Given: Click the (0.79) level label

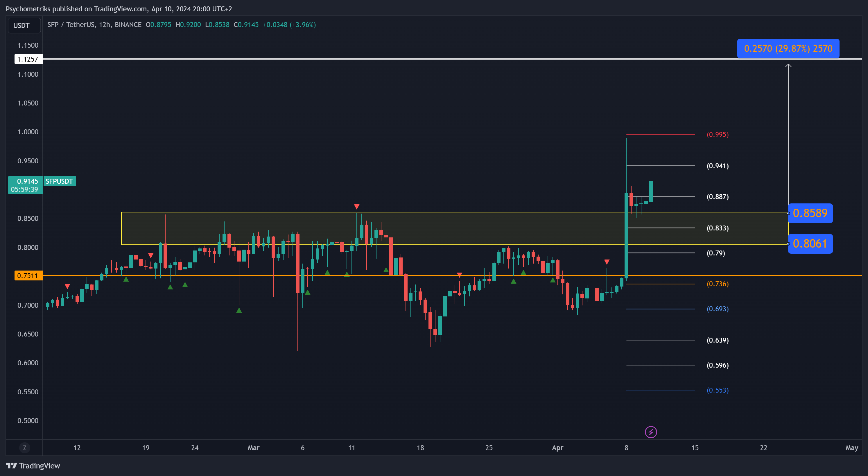Looking at the screenshot, I should pos(716,253).
